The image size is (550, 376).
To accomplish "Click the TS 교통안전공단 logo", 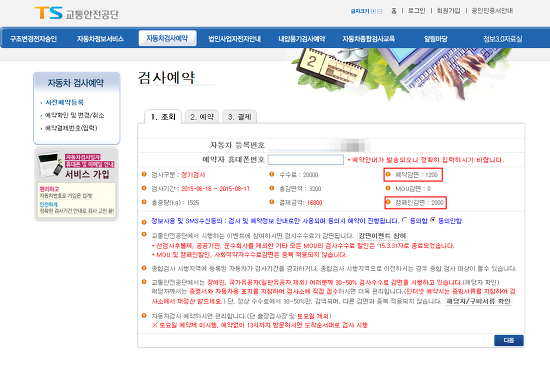I will 77,13.
